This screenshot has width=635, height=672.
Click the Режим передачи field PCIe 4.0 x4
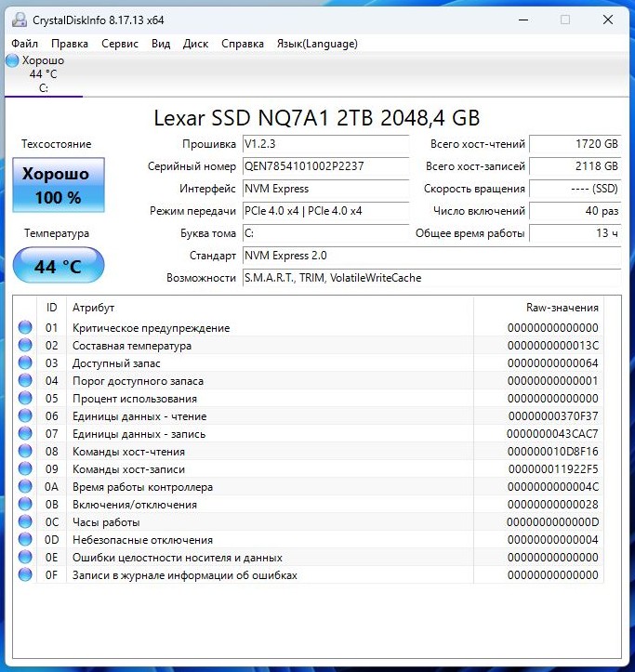point(325,211)
